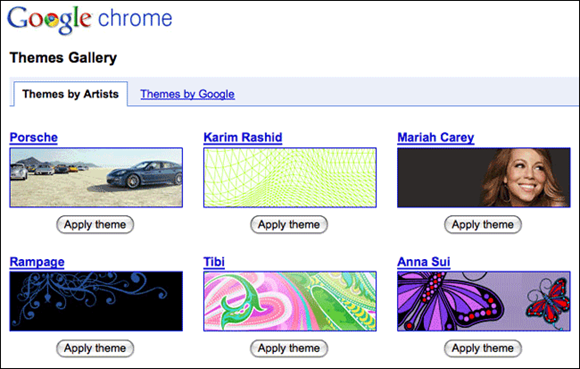The image size is (580, 369).
Task: Open the Anna Sui theme link
Action: 424,262
